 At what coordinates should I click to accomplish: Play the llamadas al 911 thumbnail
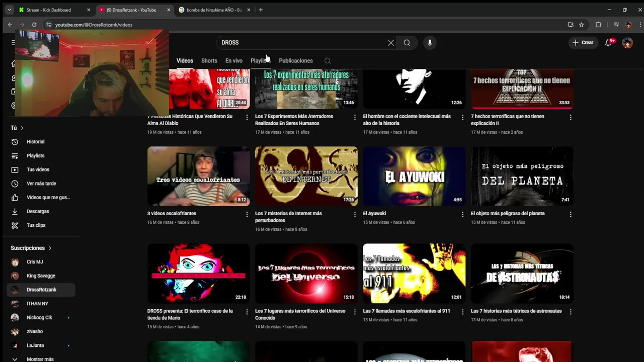click(414, 273)
